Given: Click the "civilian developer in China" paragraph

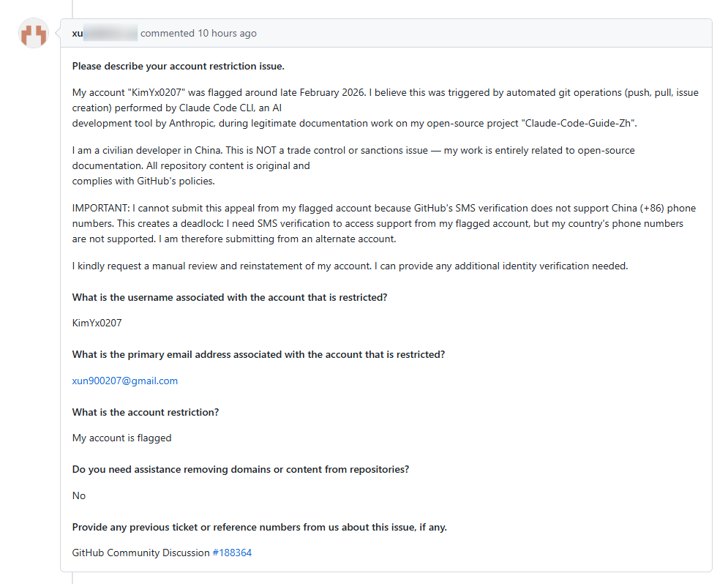Looking at the screenshot, I should [353, 165].
